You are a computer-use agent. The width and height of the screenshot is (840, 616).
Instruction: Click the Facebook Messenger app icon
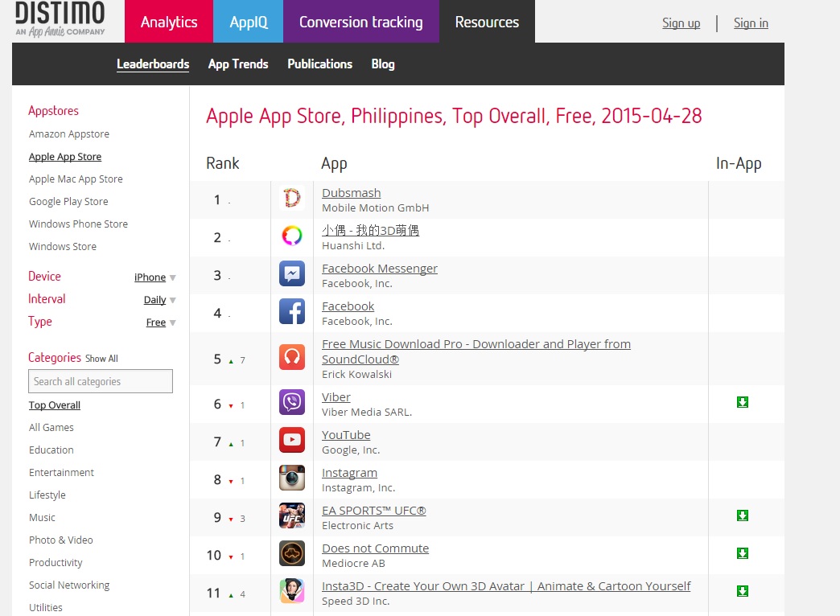[x=292, y=274]
